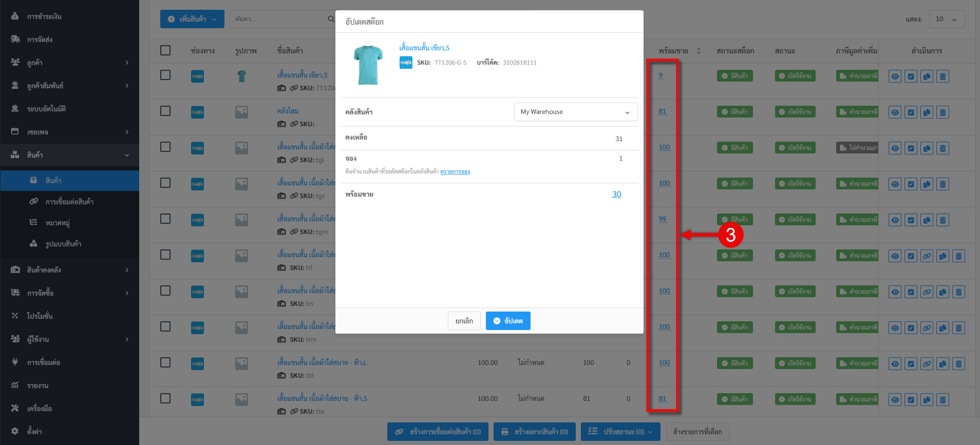Click the link icon for the SKU trl product
The width and height of the screenshot is (980, 445).
927,256
